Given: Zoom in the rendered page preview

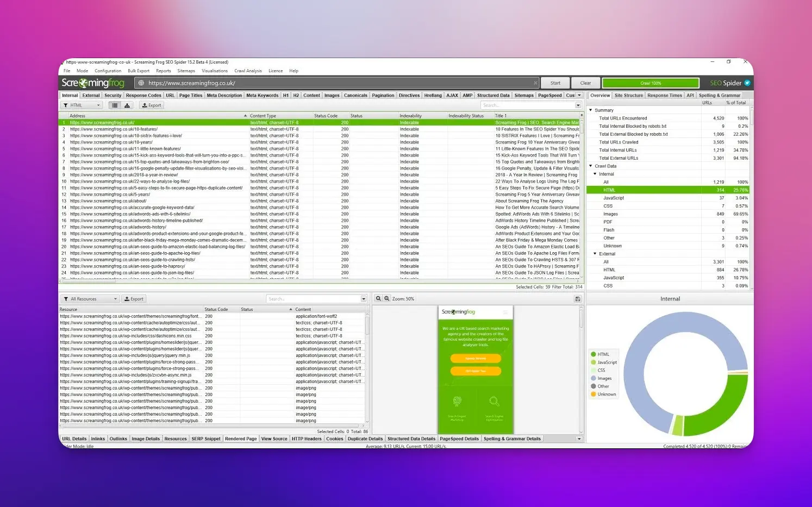Looking at the screenshot, I should pyautogui.click(x=387, y=299).
